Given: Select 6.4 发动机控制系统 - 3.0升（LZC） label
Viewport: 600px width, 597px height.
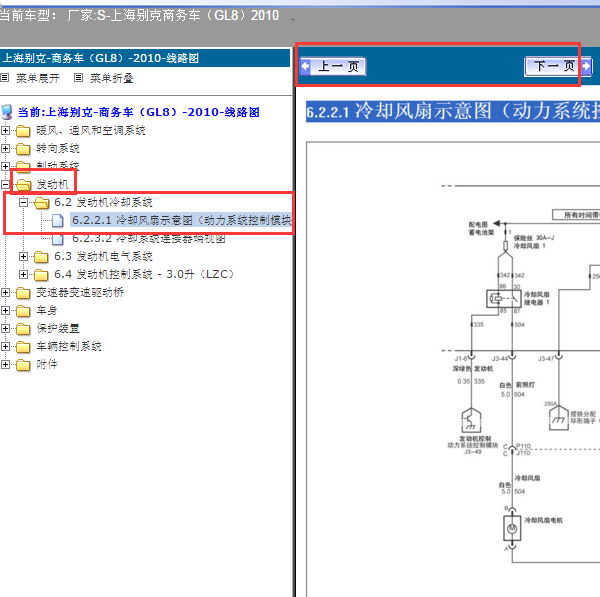Looking at the screenshot, I should 144,274.
